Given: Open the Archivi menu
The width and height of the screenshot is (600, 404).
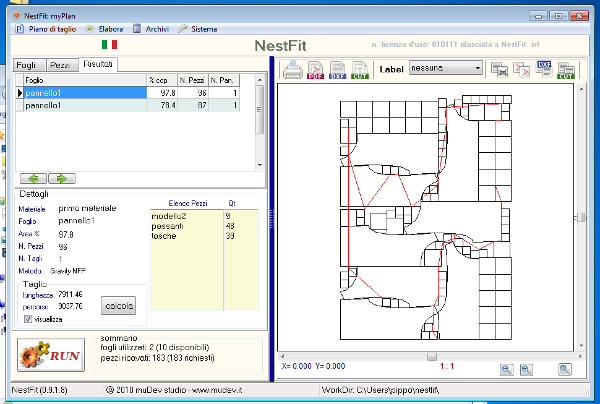Looking at the screenshot, I should click(x=151, y=29).
